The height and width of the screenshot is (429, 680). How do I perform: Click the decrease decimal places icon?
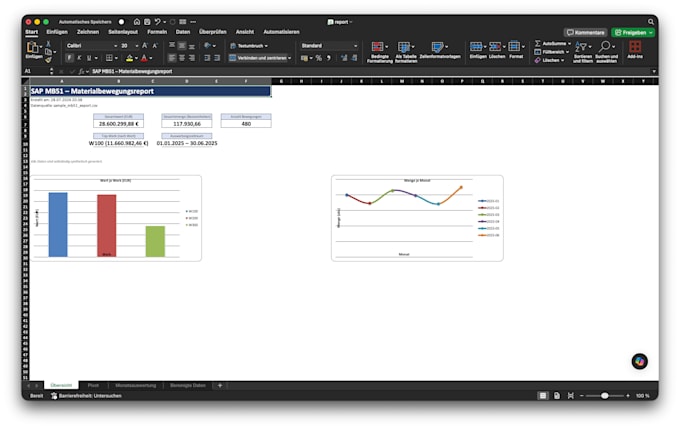354,58
